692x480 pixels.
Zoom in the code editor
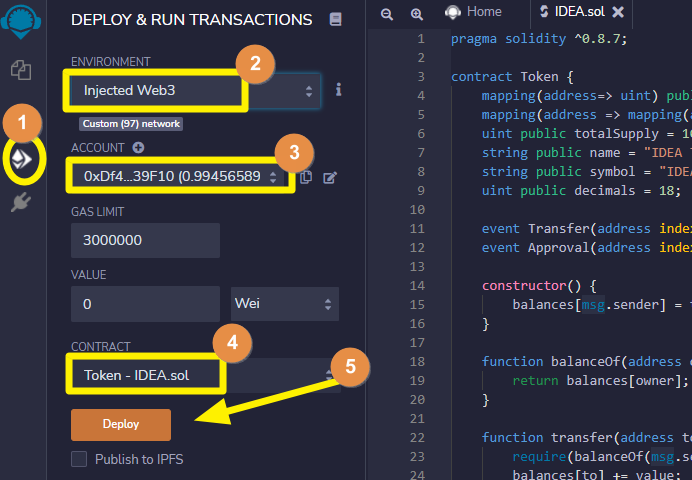[x=417, y=14]
